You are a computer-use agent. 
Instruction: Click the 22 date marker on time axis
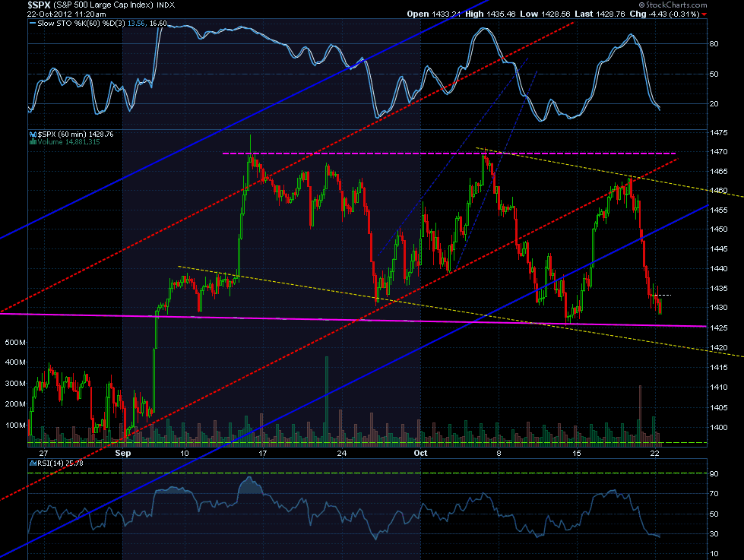655,453
